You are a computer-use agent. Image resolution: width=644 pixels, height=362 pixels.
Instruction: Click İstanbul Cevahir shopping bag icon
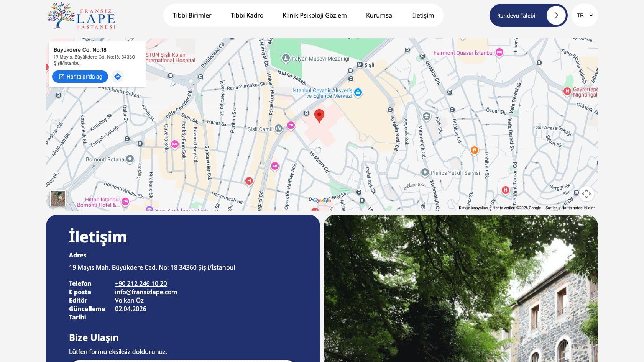[x=358, y=92]
